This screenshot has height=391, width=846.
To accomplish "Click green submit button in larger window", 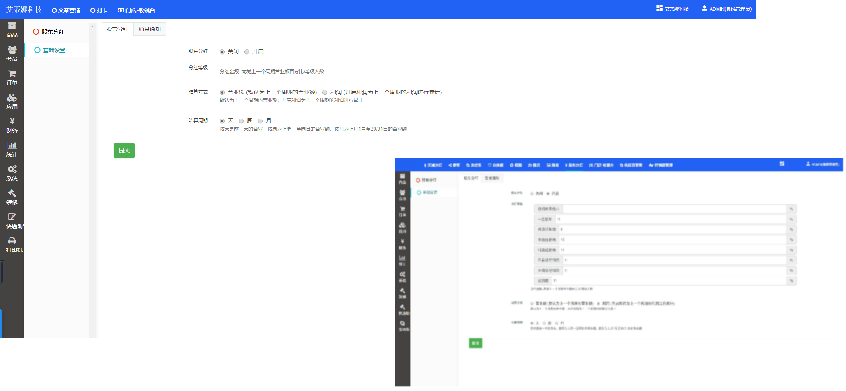I will point(124,150).
